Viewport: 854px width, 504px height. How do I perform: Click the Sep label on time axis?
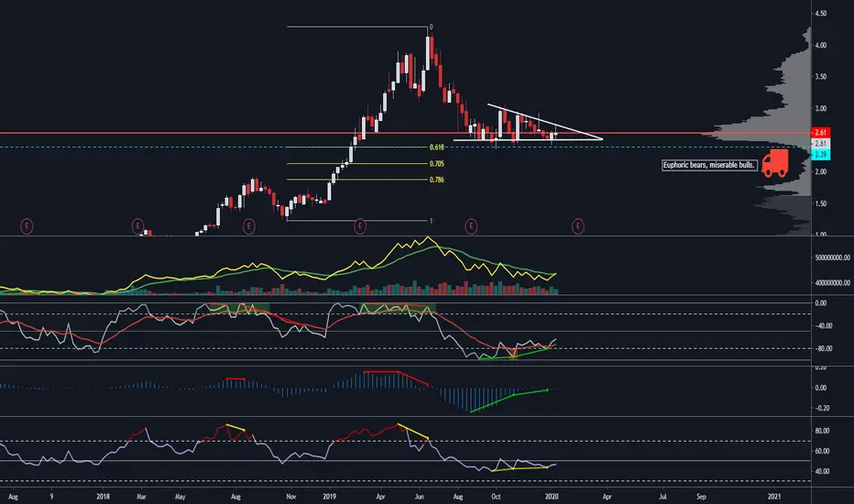coord(701,497)
